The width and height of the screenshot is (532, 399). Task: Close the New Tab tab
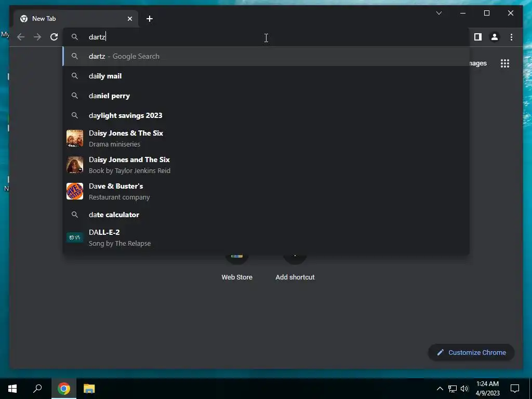[x=129, y=19]
